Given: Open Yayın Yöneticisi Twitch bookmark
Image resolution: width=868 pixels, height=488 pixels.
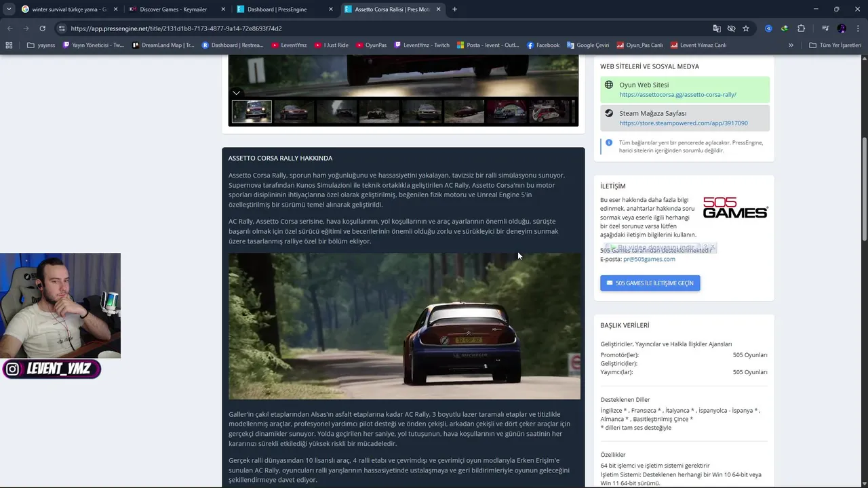Looking at the screenshot, I should point(94,45).
